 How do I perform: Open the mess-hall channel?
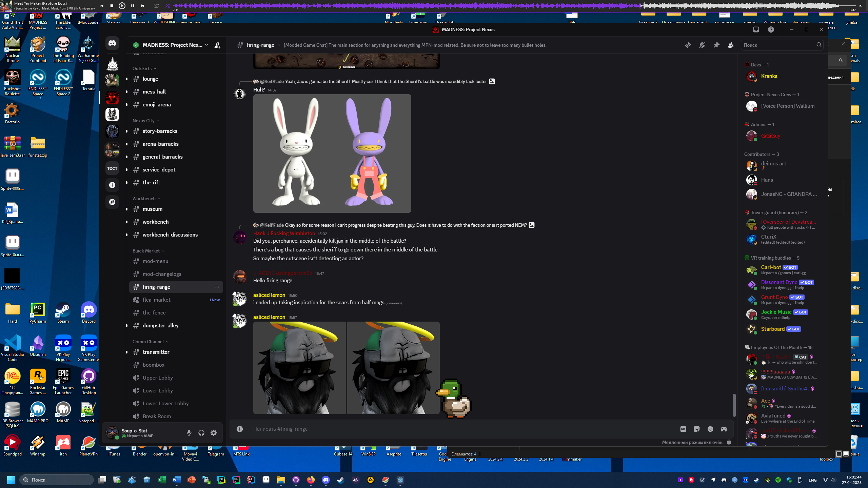point(176,92)
